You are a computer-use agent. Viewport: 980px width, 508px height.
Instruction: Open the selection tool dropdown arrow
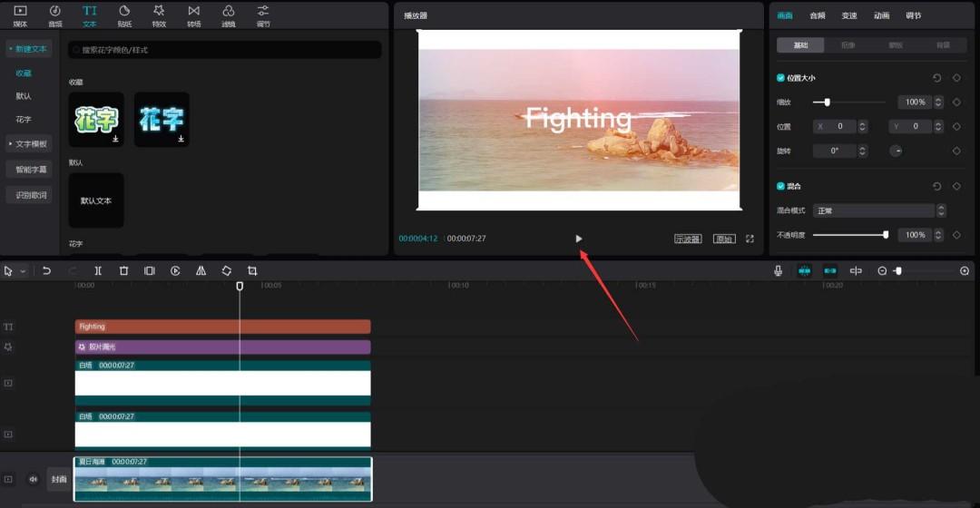coord(23,271)
